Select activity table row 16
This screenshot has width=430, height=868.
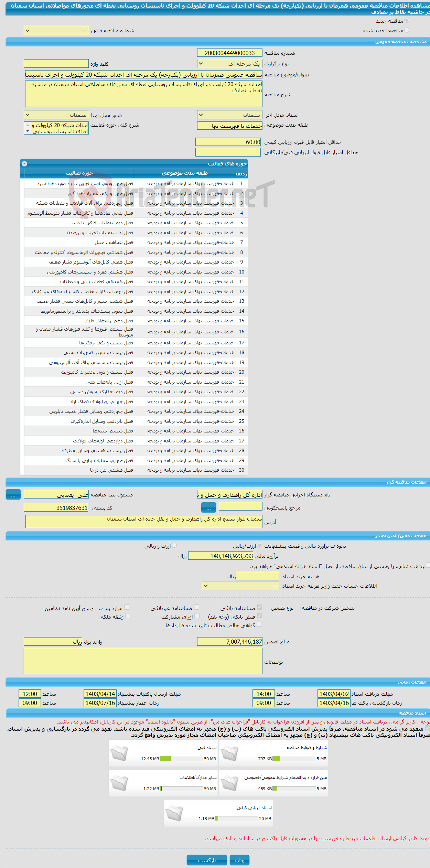coord(136,332)
